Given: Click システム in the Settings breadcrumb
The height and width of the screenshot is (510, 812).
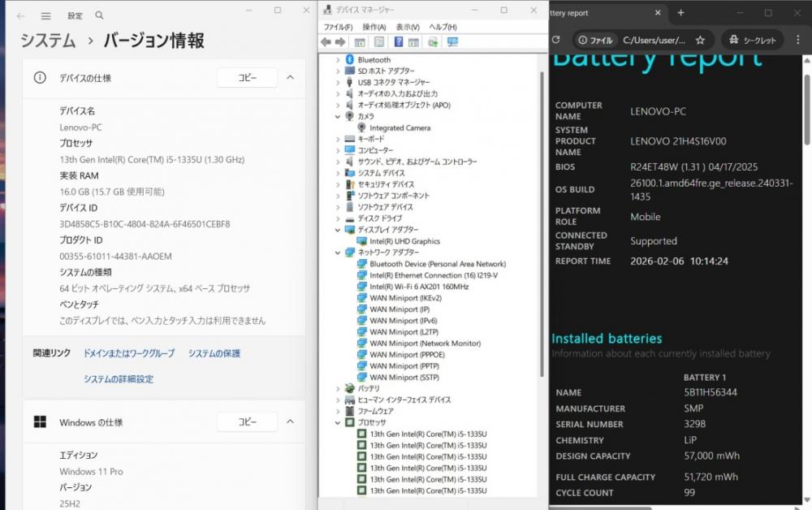Looking at the screenshot, I should click(48, 40).
